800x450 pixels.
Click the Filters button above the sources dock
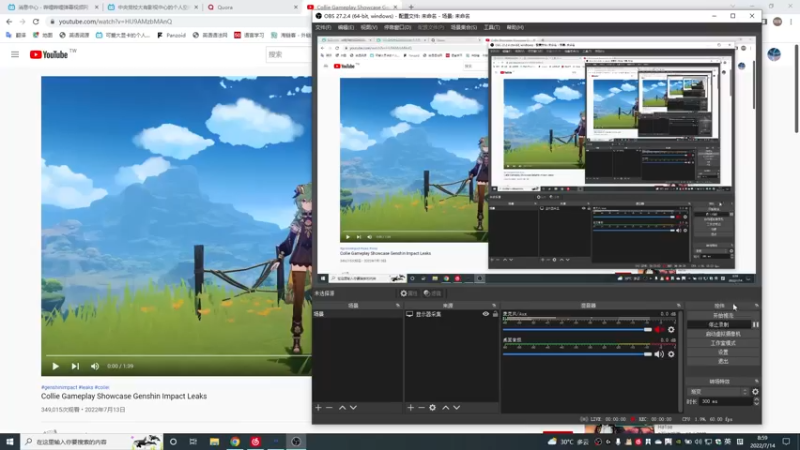pyautogui.click(x=432, y=293)
